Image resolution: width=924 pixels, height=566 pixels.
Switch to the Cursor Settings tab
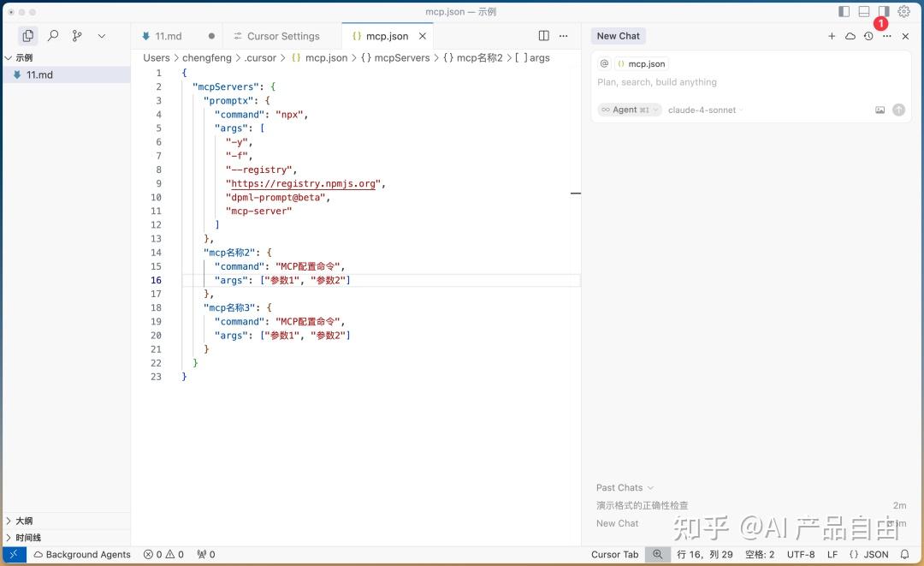[277, 36]
